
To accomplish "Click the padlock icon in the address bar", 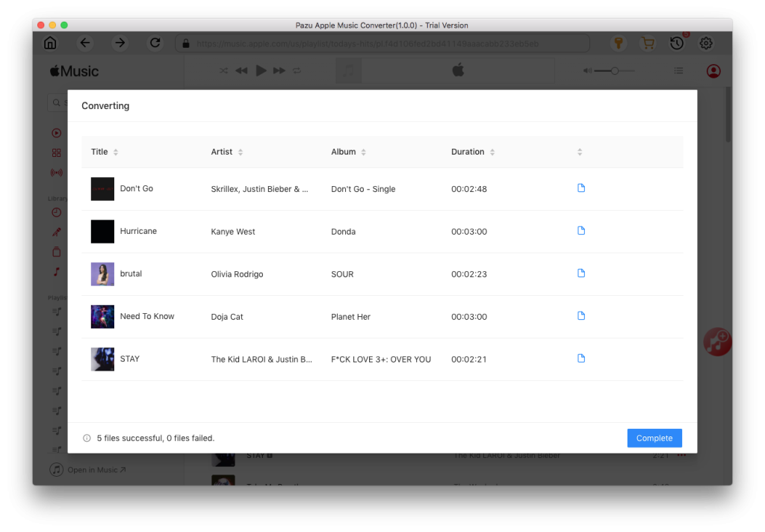I will pos(186,43).
